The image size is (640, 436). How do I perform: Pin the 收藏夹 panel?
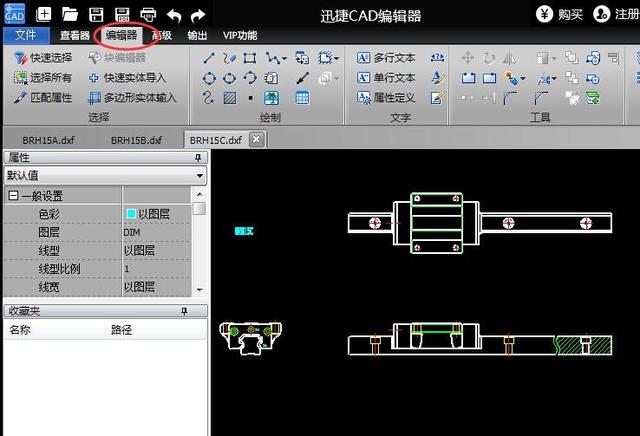tap(184, 311)
